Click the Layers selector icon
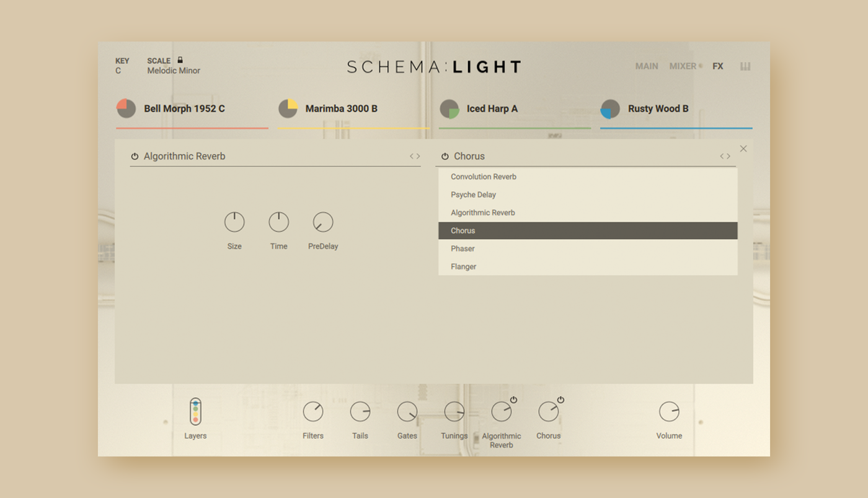 click(x=195, y=412)
